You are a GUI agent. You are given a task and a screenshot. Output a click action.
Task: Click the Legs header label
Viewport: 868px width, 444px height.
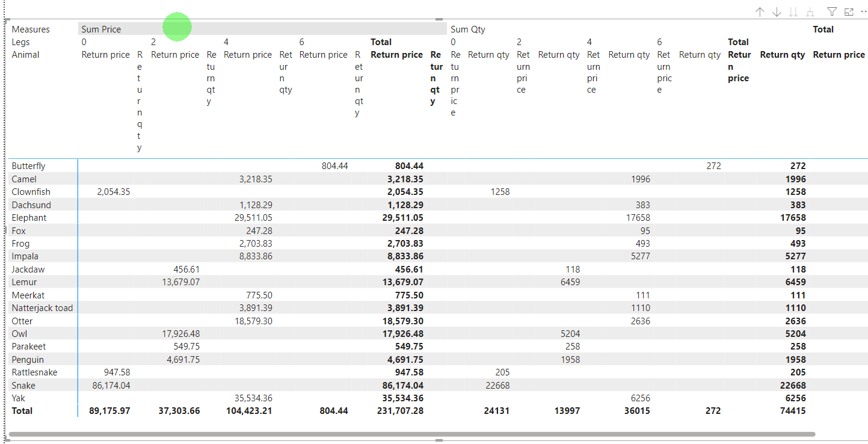point(20,42)
